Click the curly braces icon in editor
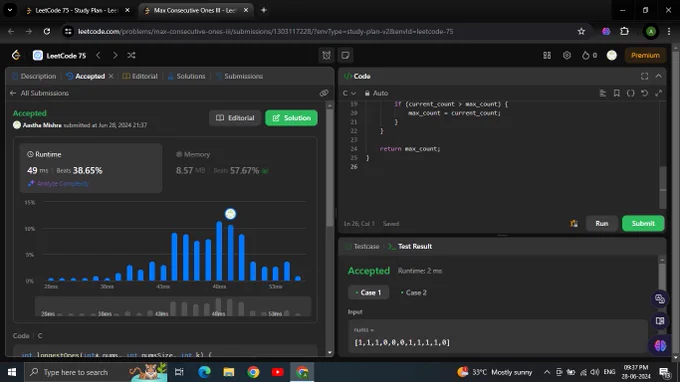Viewport: 680px width, 382px height. click(631, 93)
